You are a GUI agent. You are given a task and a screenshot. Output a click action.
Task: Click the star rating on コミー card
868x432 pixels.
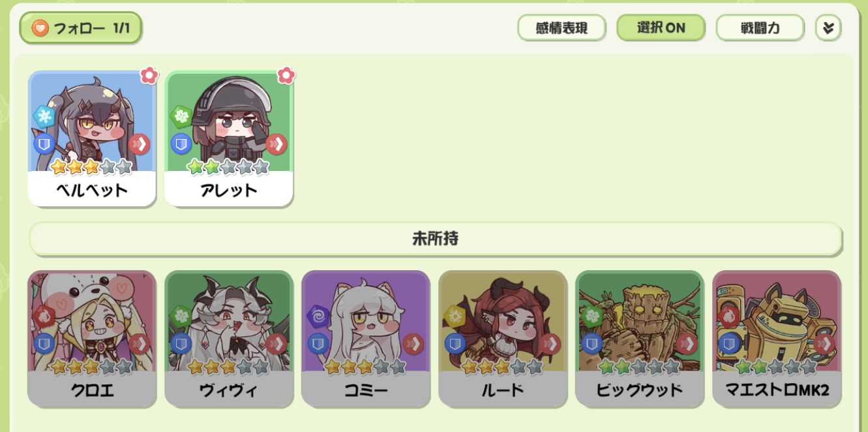pos(365,367)
